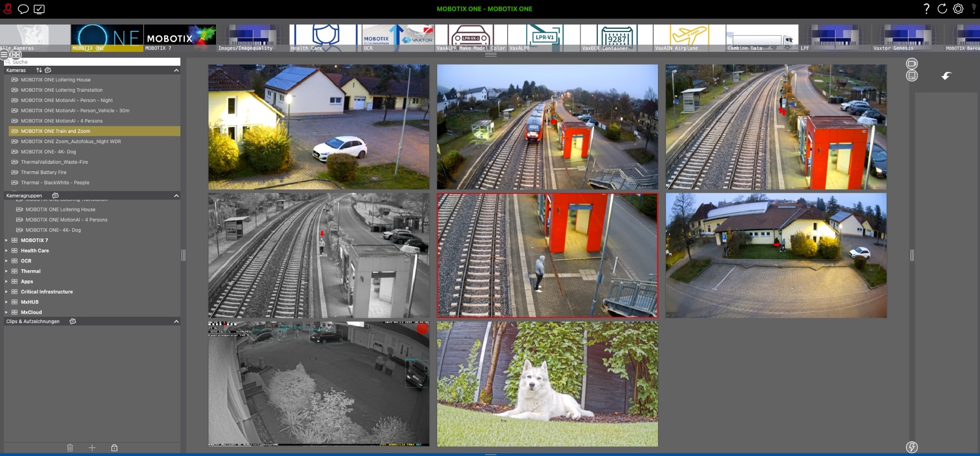This screenshot has height=456, width=980.
Task: Click the plus add icon in sidebar
Action: [x=92, y=448]
